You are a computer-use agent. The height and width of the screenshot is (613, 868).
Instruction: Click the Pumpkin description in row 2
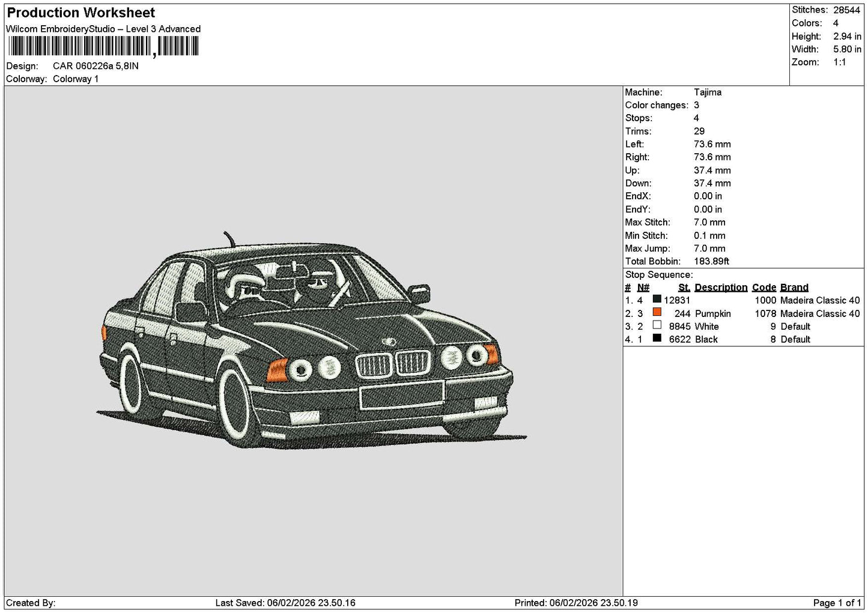tap(713, 313)
